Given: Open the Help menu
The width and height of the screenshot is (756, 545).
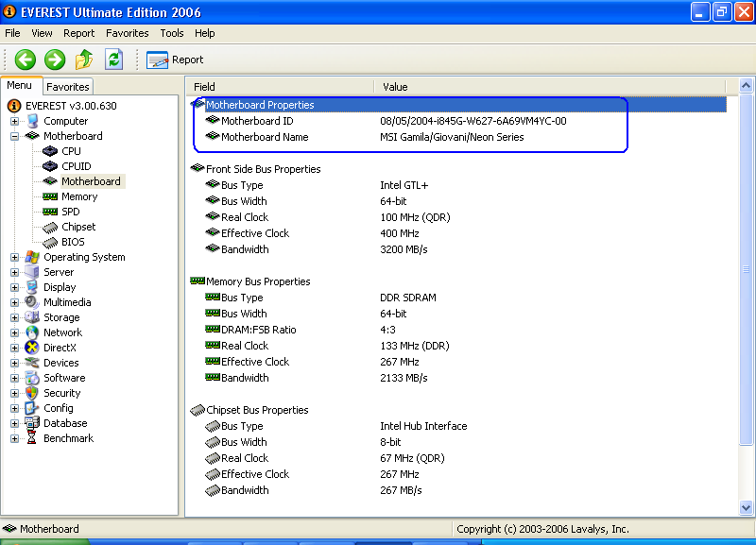Looking at the screenshot, I should (204, 33).
